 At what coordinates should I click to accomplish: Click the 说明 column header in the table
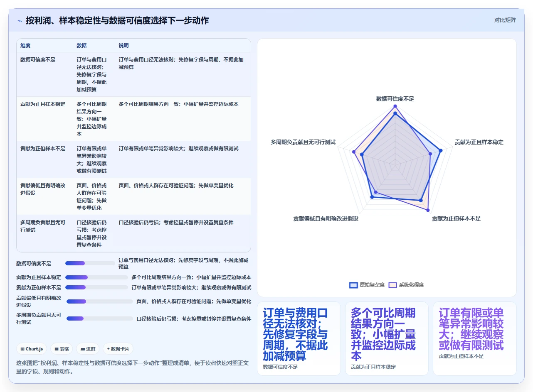coord(123,45)
